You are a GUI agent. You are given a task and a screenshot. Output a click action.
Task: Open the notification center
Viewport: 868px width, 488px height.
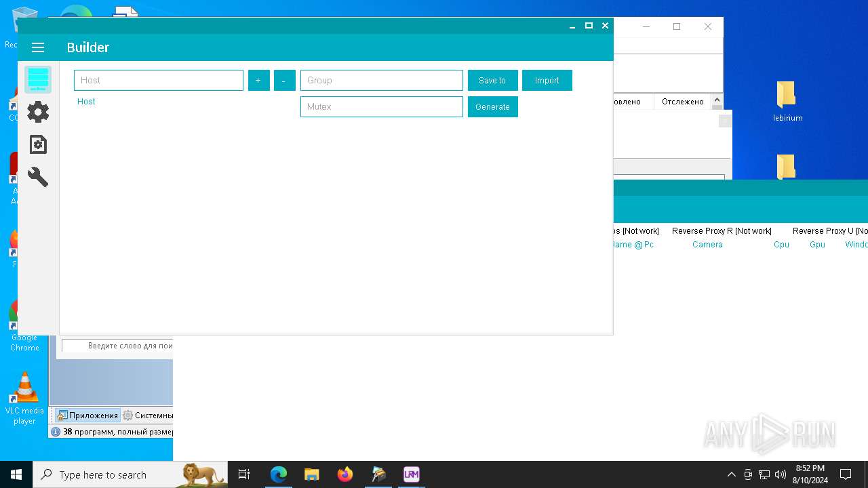[846, 474]
